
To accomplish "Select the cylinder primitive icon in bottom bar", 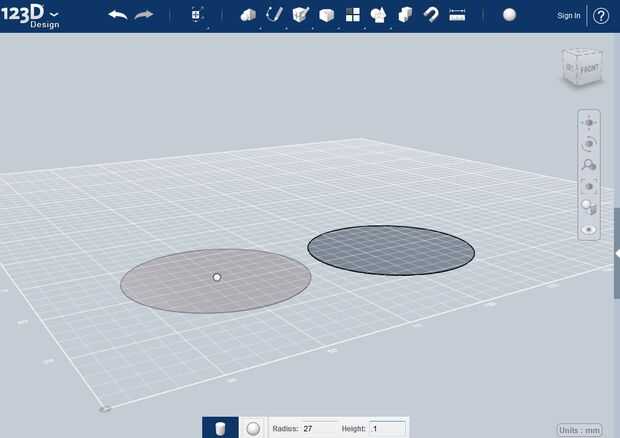I will pos(220,428).
